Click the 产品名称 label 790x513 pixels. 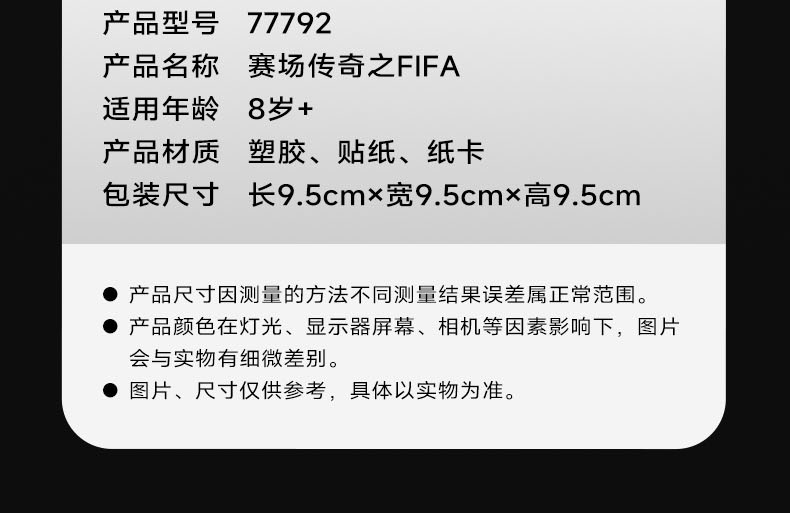[x=161, y=66]
